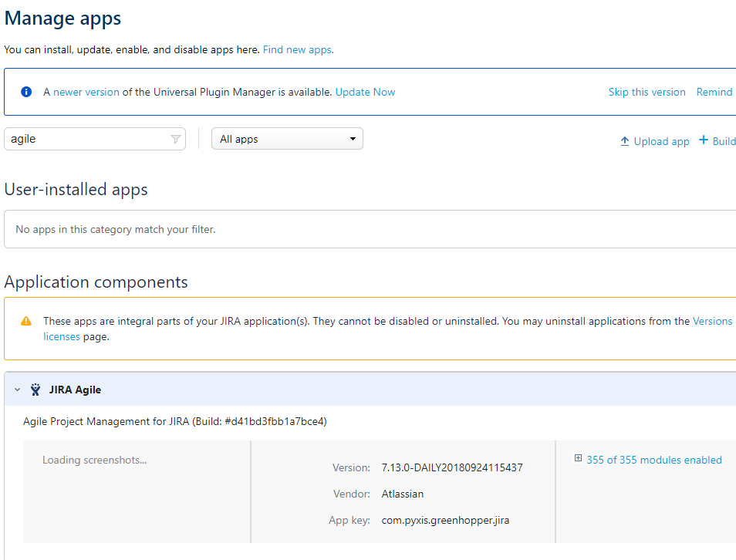736x560 pixels.
Task: Click the User-installed apps heading
Action: tap(76, 189)
